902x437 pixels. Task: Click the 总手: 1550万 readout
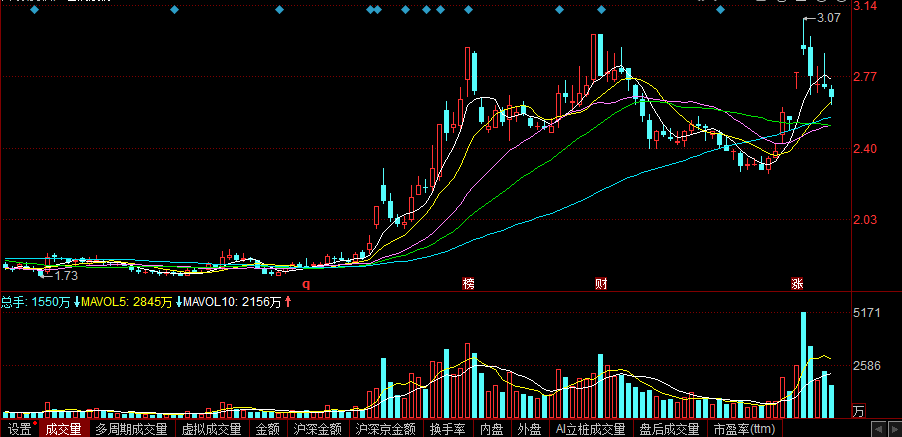(x=36, y=302)
